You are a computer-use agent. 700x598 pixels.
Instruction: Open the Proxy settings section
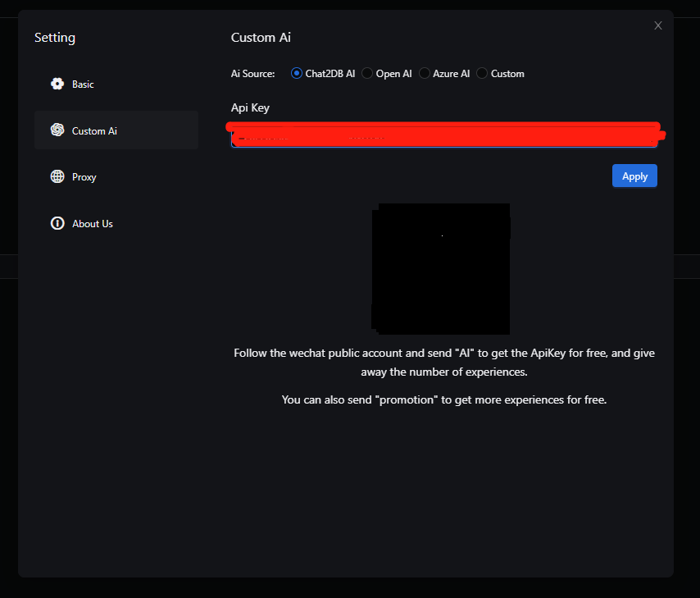(116, 176)
